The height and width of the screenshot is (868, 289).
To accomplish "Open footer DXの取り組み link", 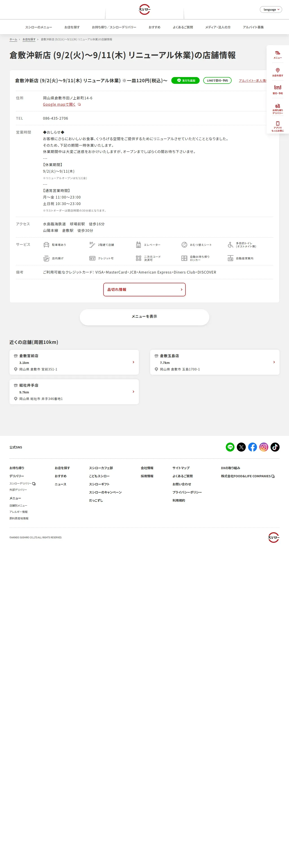I will pyautogui.click(x=230, y=468).
